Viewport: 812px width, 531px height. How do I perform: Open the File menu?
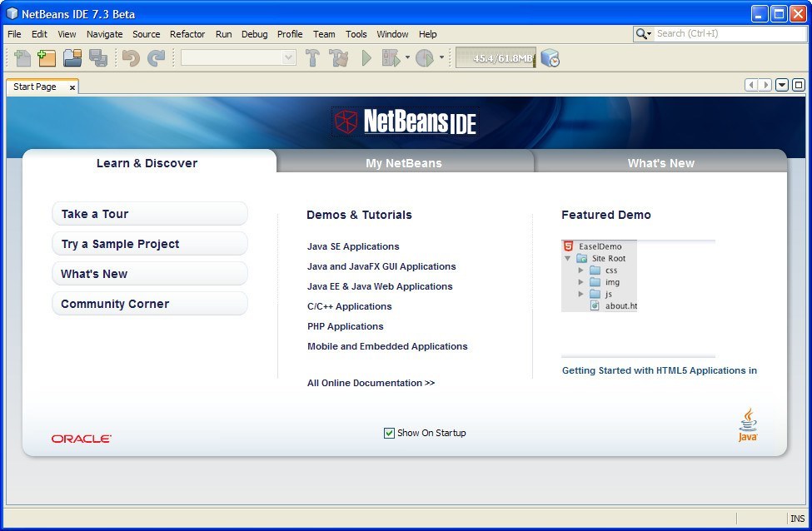(14, 34)
